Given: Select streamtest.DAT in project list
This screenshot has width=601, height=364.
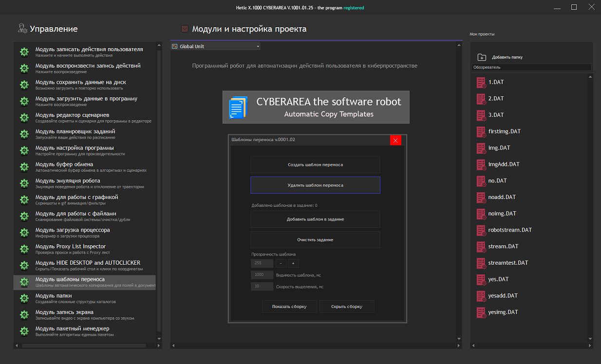Looking at the screenshot, I should tap(508, 263).
